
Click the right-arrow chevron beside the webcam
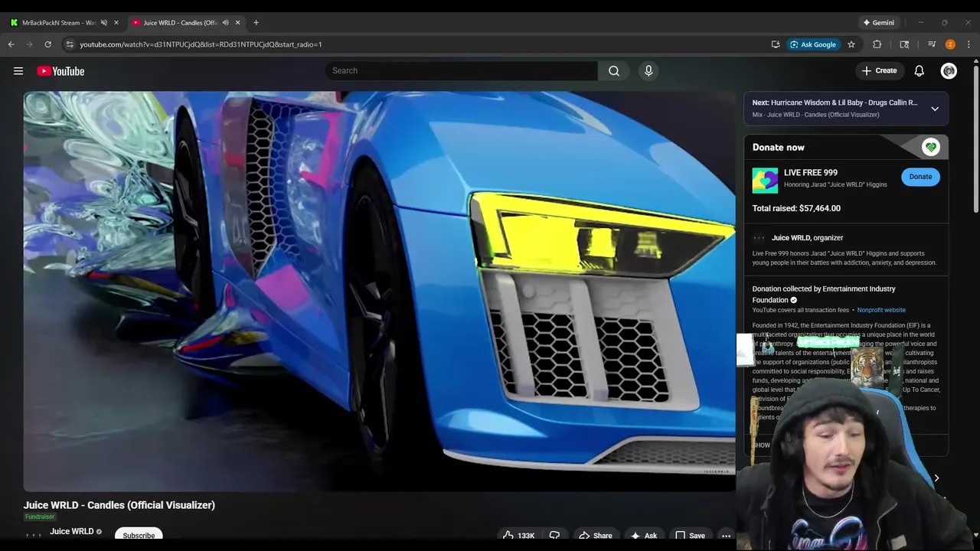coord(936,478)
